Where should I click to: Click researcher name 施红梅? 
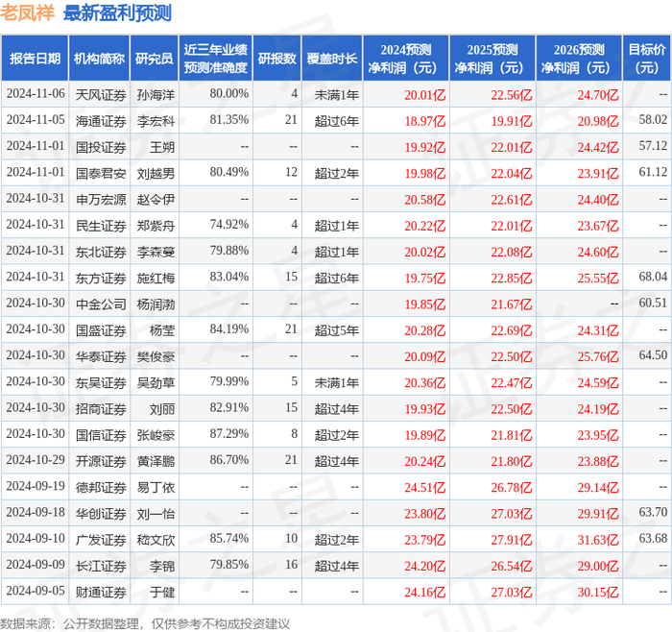[156, 278]
